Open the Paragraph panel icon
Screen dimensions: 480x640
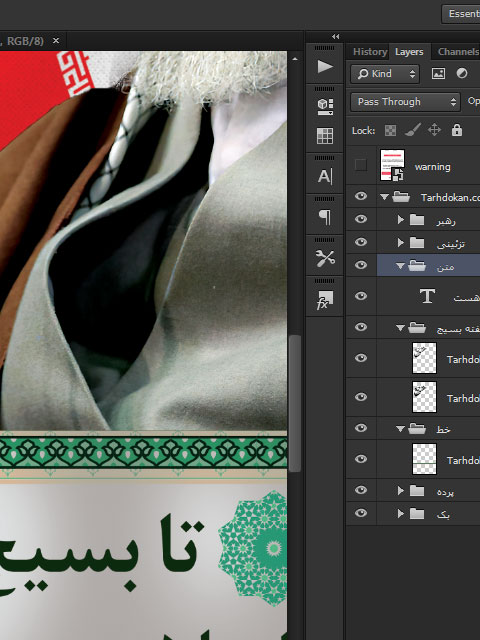[x=325, y=217]
